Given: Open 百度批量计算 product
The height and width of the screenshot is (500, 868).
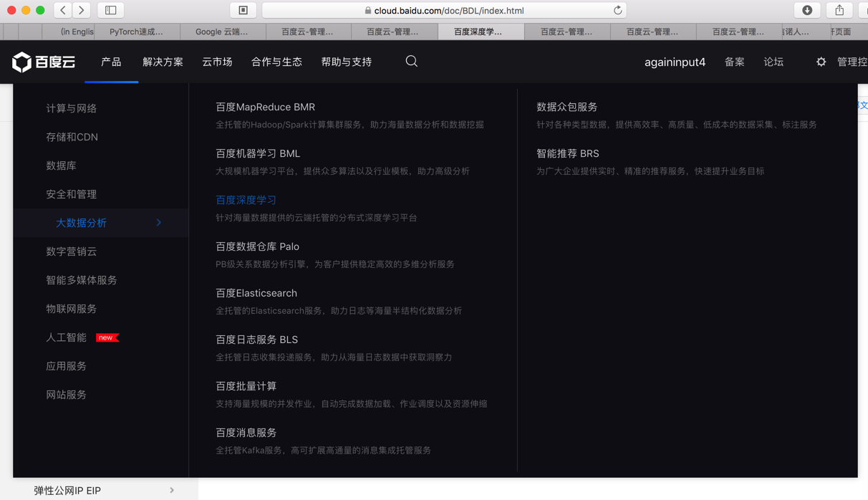Looking at the screenshot, I should point(246,386).
